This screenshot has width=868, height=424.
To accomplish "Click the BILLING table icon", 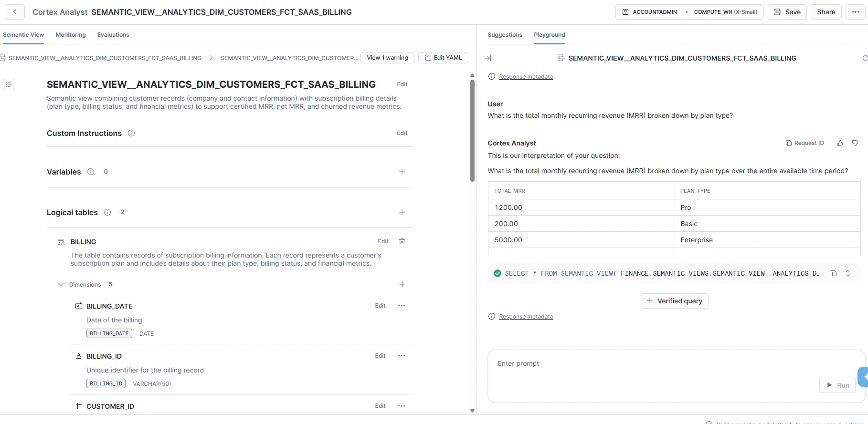I will pyautogui.click(x=61, y=242).
